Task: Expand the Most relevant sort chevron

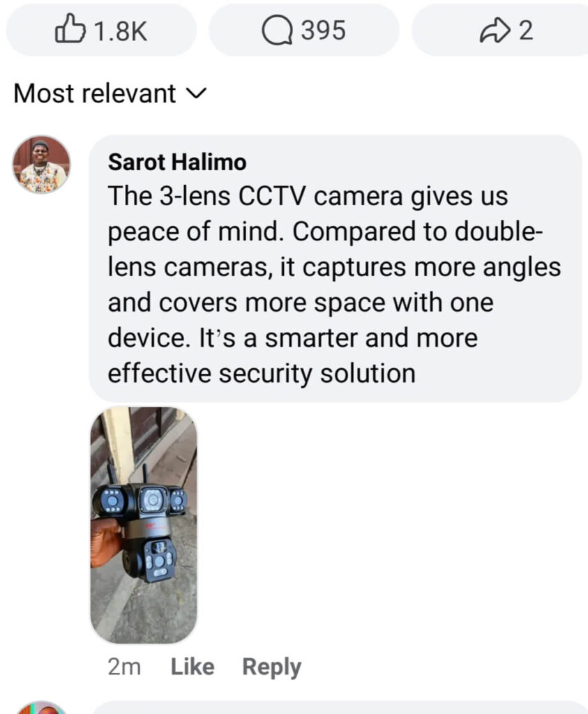Action: pos(197,94)
